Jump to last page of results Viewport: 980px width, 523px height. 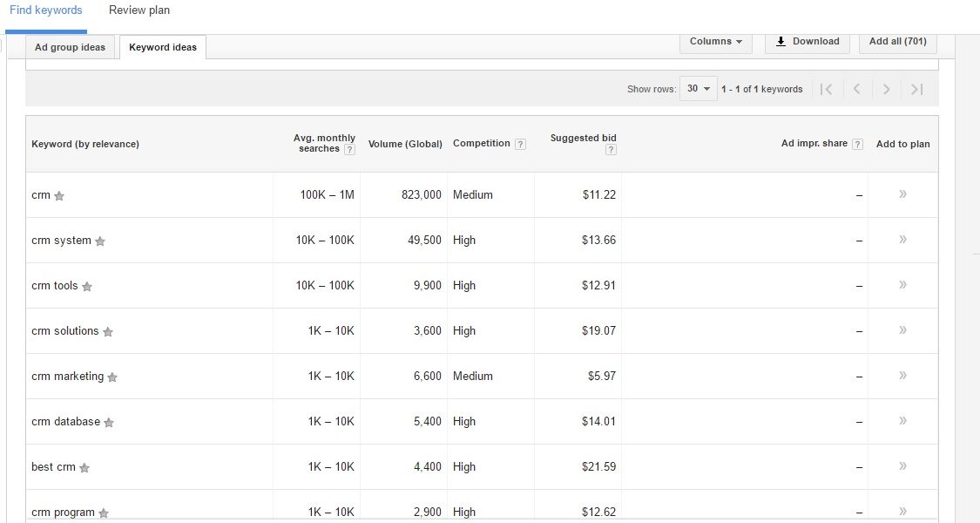916,89
